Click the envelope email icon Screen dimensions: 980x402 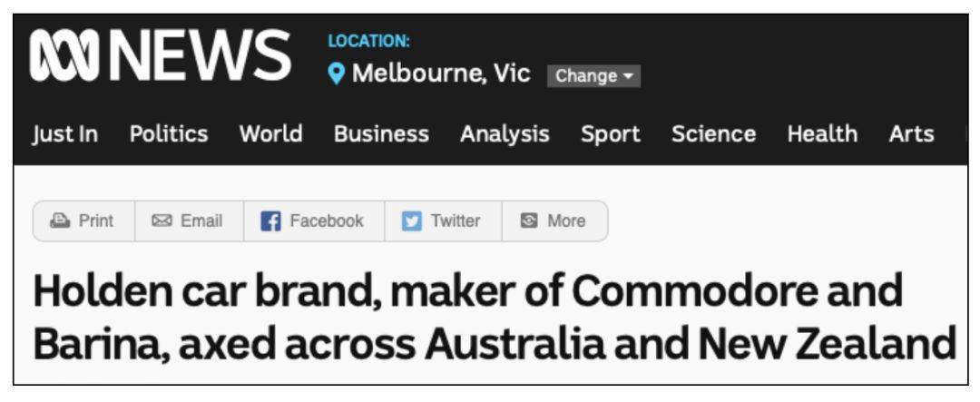(162, 221)
